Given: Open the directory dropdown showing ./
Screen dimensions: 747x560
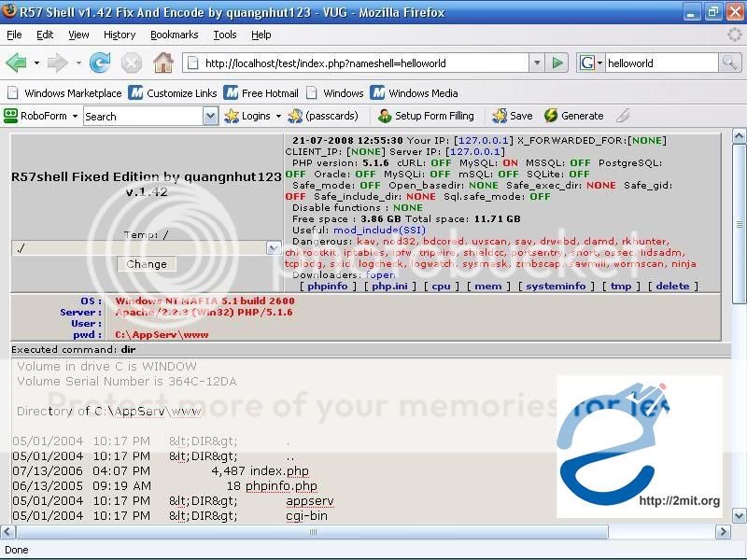Looking at the screenshot, I should 274,248.
